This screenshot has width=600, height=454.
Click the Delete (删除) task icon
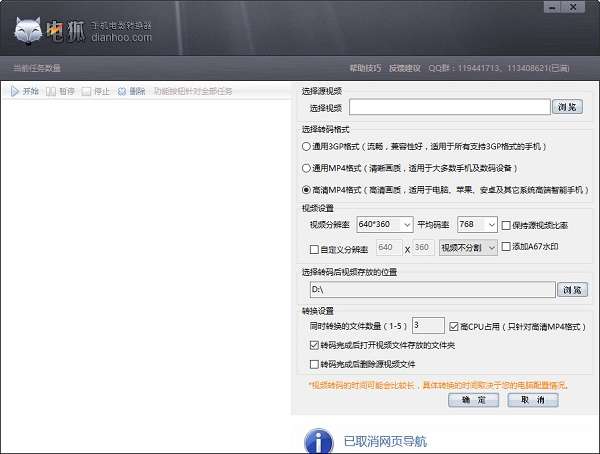122,91
